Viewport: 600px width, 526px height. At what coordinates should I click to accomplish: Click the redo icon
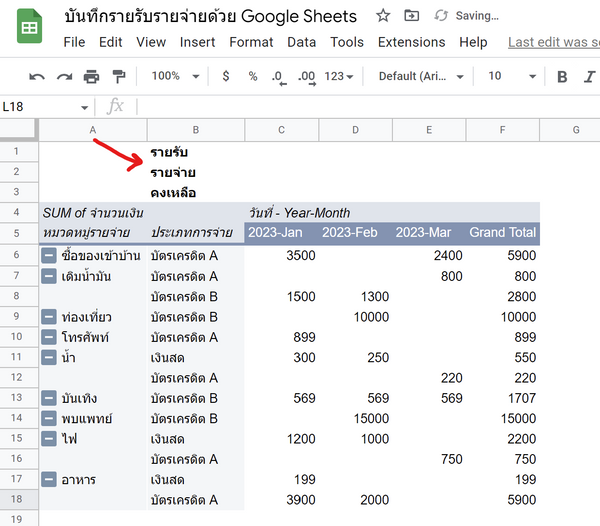point(64,77)
